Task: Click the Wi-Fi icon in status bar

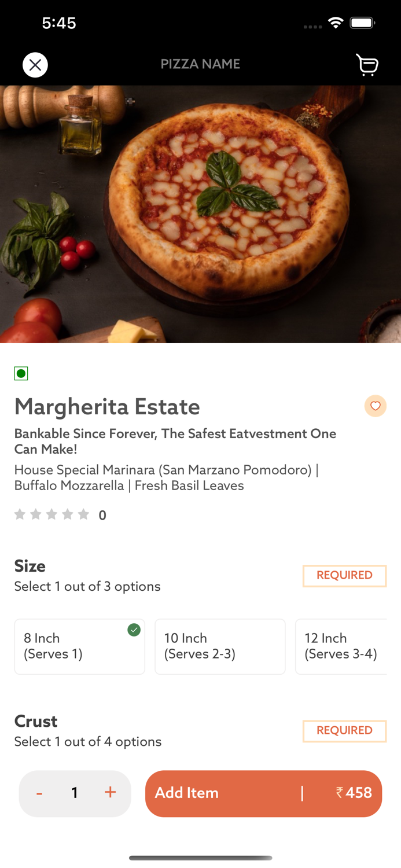Action: click(x=337, y=23)
